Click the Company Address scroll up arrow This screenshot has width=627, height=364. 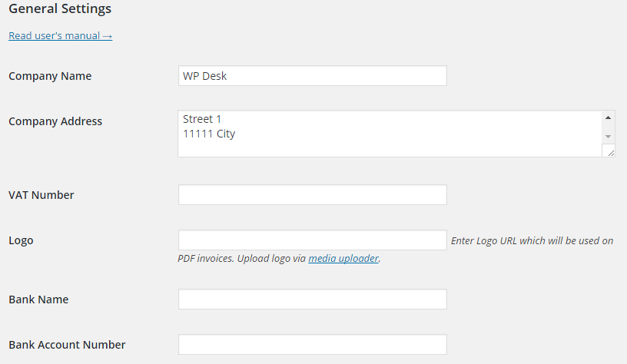coord(608,117)
